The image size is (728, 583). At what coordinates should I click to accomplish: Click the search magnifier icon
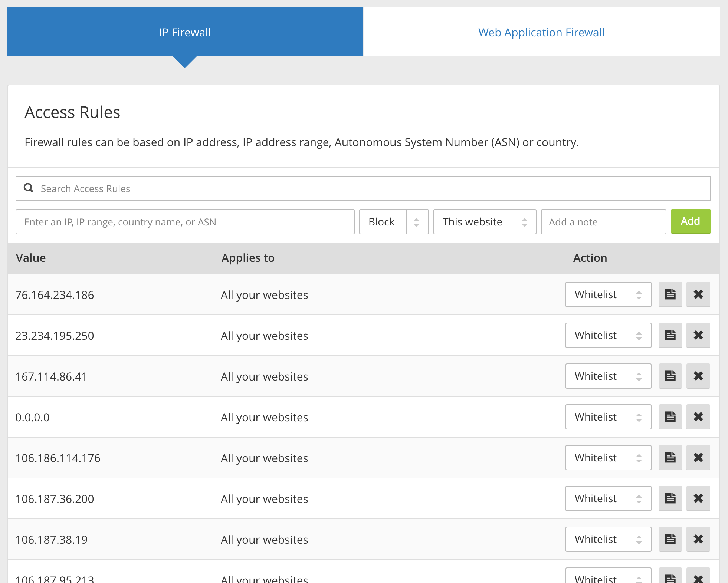[29, 188]
